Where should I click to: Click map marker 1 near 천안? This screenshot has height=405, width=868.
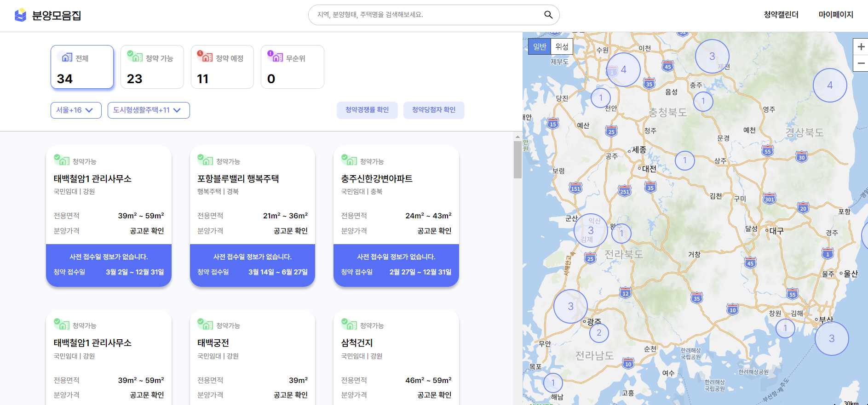click(x=601, y=98)
